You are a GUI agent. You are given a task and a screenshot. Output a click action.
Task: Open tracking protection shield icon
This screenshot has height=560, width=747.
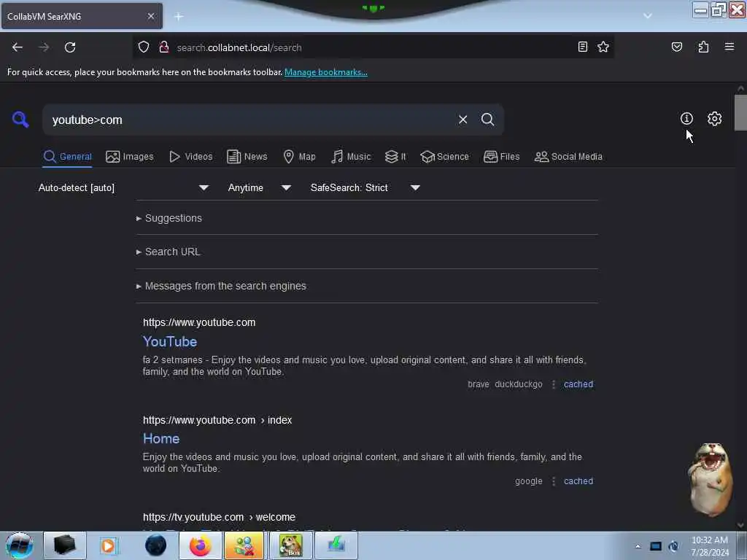[x=144, y=47]
